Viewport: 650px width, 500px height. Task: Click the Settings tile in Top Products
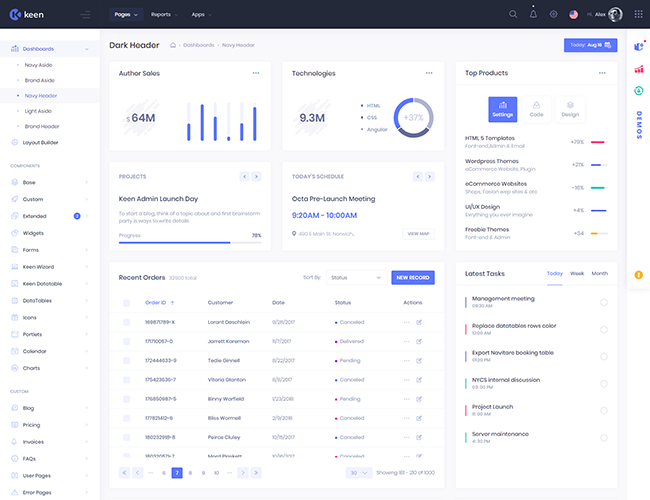point(503,108)
